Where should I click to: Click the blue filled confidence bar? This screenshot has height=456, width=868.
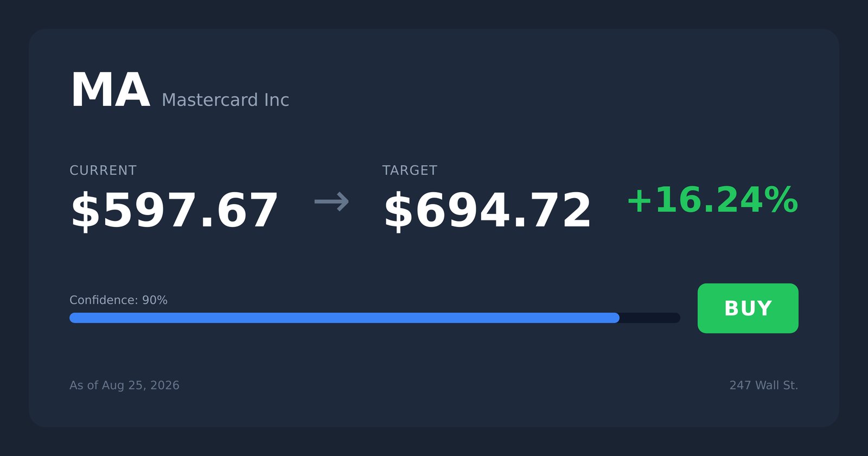click(344, 318)
